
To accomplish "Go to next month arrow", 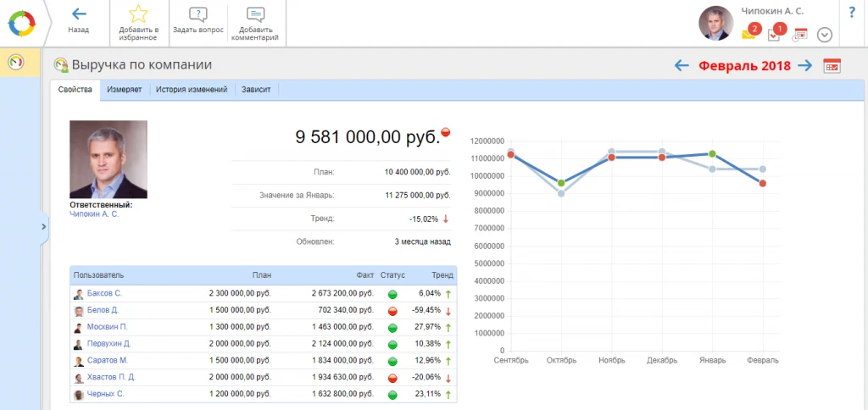I will (804, 66).
